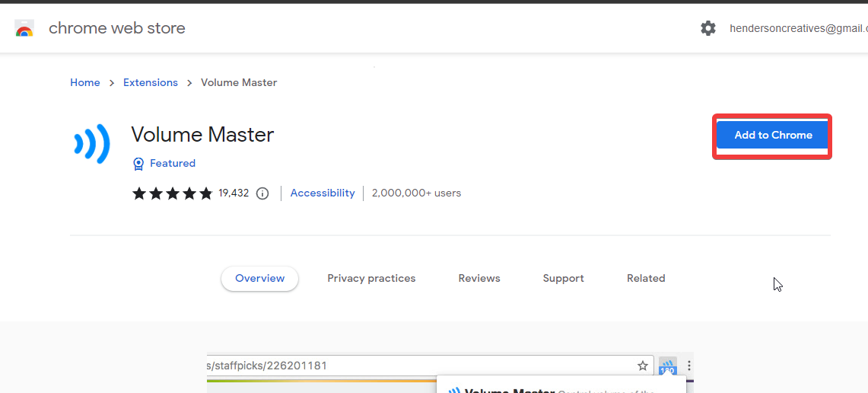Click the Volume Master title heading

[202, 135]
